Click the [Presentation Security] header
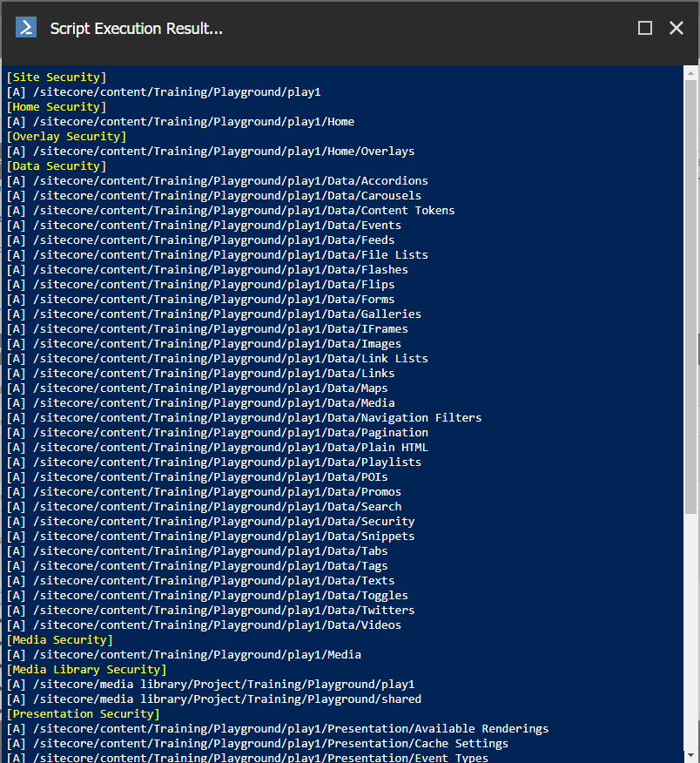The width and height of the screenshot is (700, 763). tap(83, 714)
